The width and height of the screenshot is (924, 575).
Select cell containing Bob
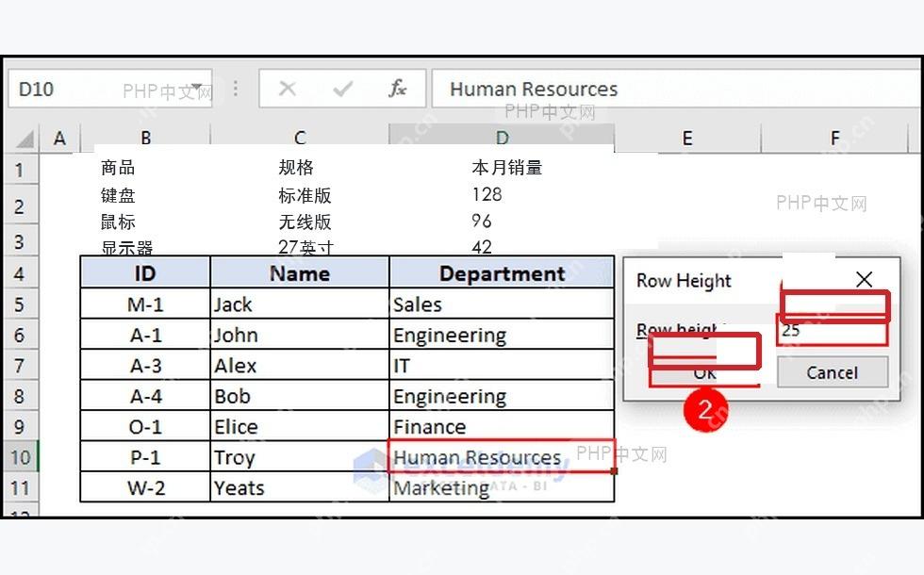click(300, 396)
